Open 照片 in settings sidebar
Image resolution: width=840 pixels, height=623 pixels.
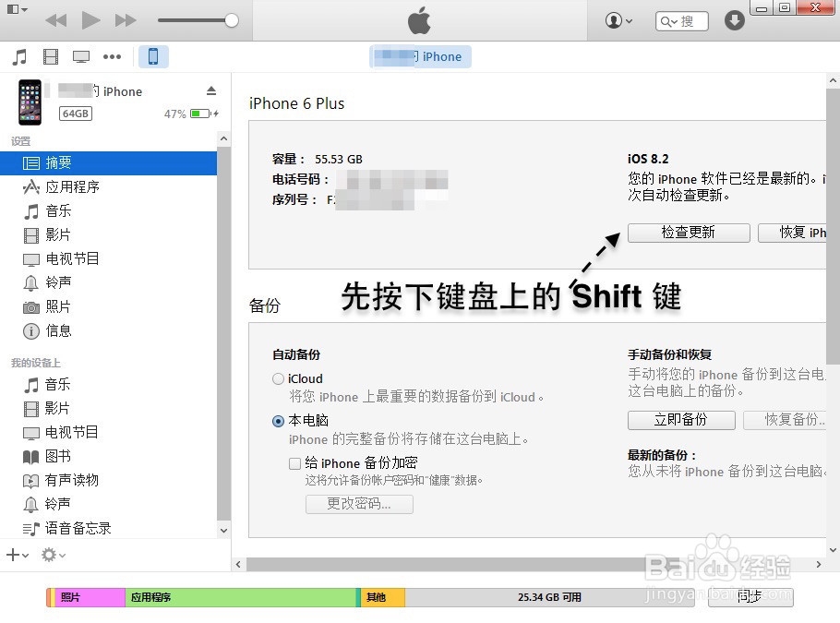point(109,306)
